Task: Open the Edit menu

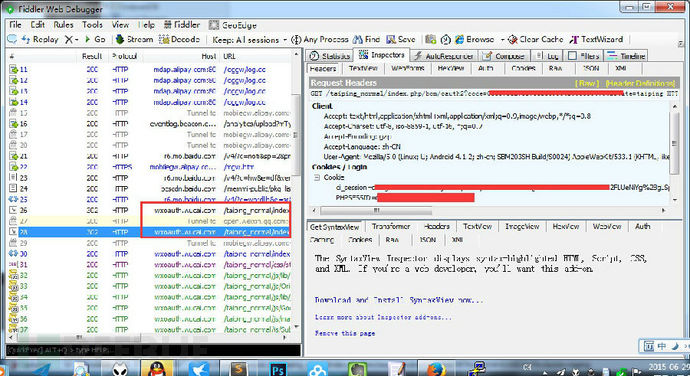Action: click(x=38, y=25)
